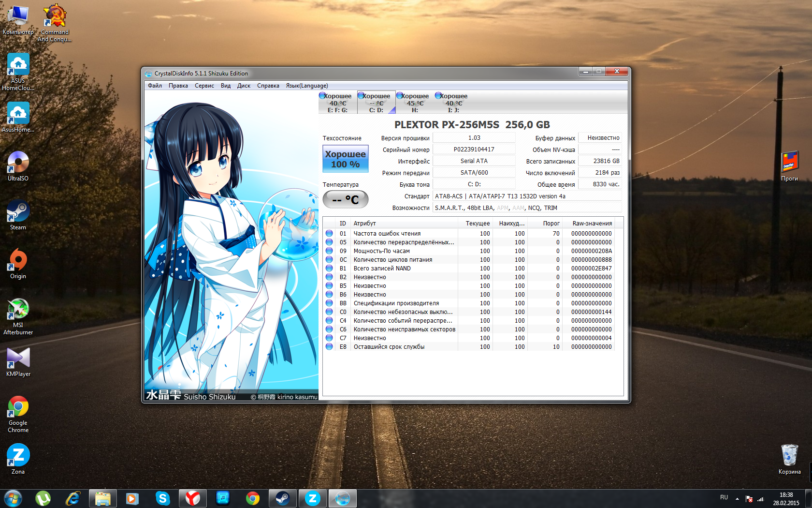Open Windows Explorer from the taskbar

tap(103, 498)
